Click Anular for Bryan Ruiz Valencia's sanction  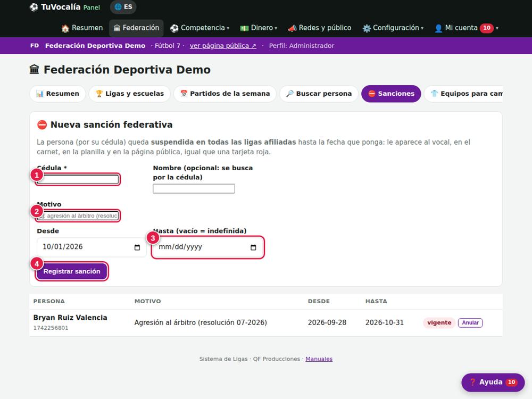[x=470, y=323]
